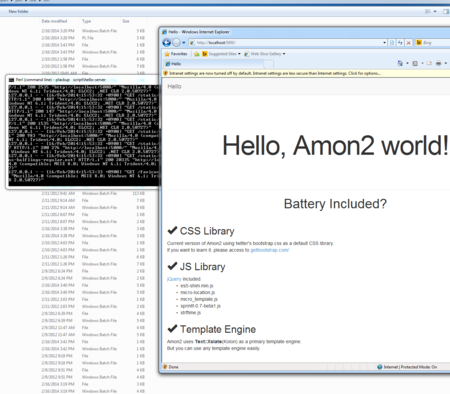This screenshot has width=450, height=394.
Task: Add to Favorites bar star icon
Action: point(197,54)
